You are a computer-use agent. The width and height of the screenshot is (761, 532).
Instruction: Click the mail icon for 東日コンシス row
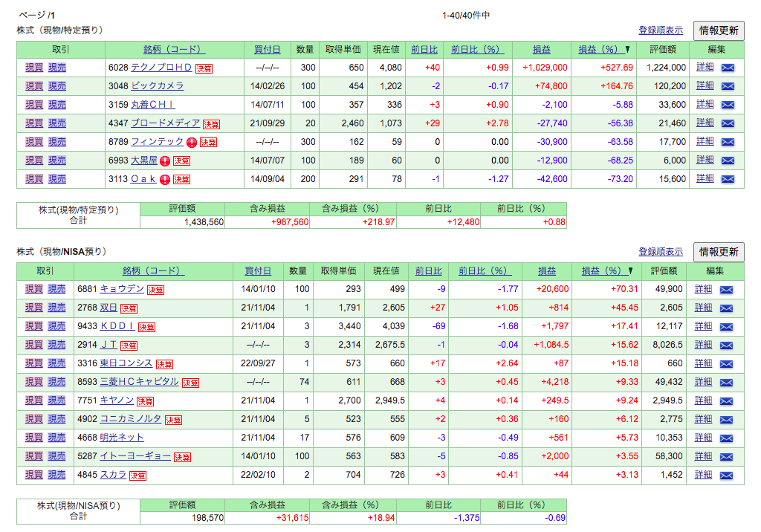pos(726,364)
